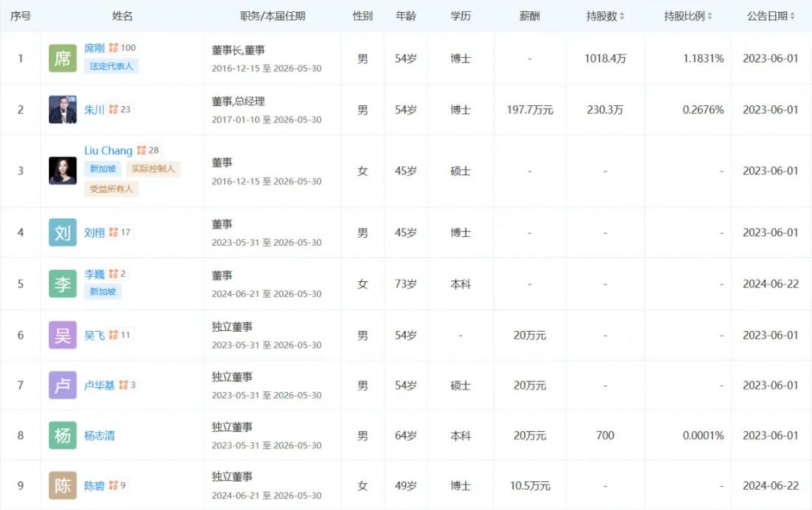Click the 受益所有人 tag
Viewport: 812px width, 510px height.
[111, 189]
